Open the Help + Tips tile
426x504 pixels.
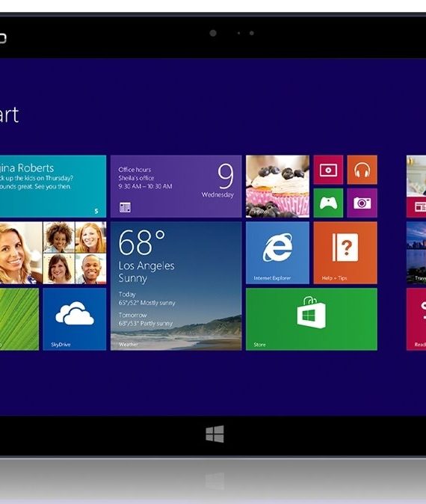click(x=345, y=253)
